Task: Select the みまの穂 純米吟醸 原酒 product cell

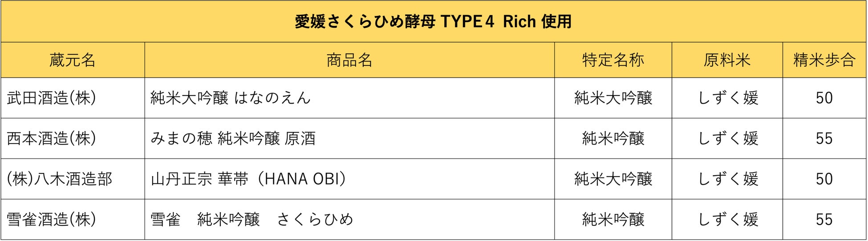Action: (233, 138)
